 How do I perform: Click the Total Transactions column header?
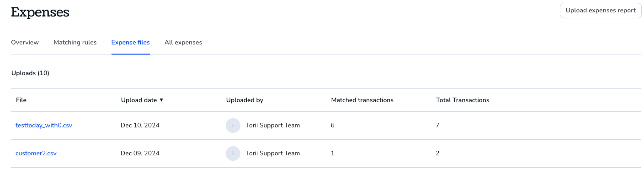[x=463, y=100]
